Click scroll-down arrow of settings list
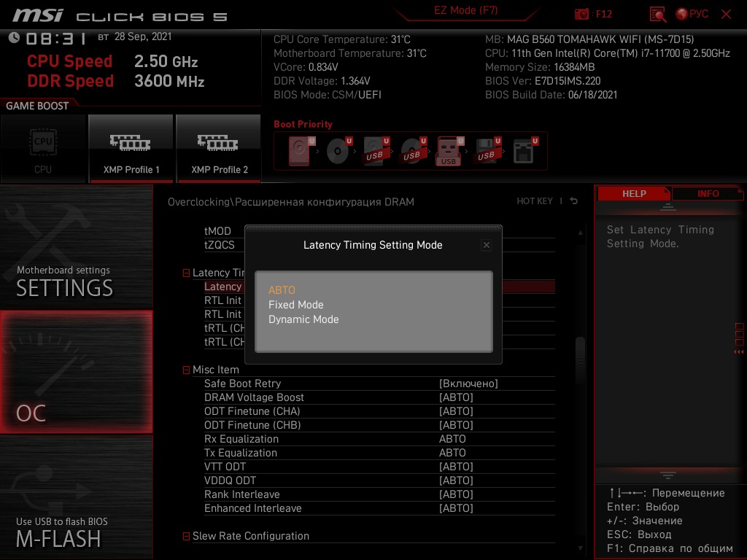747x560 pixels. (x=580, y=548)
